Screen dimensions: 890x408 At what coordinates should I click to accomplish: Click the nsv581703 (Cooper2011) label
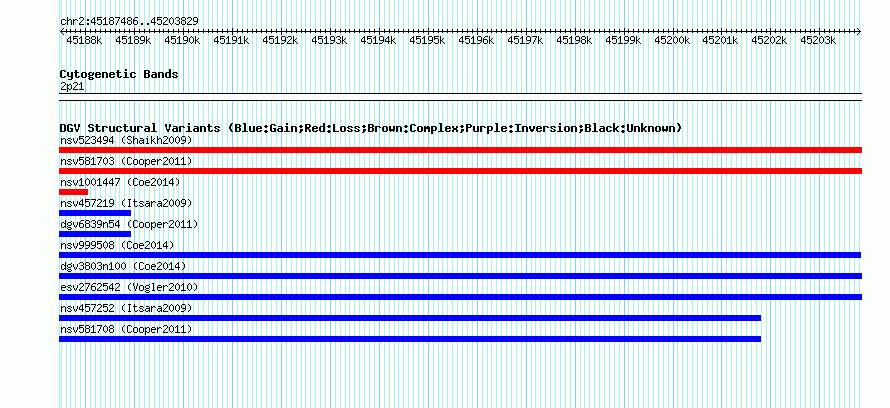pos(126,161)
